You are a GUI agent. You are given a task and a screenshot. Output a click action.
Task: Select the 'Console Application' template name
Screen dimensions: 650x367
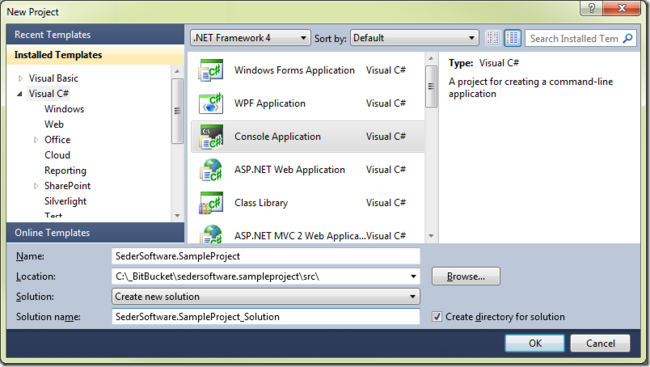(x=277, y=136)
